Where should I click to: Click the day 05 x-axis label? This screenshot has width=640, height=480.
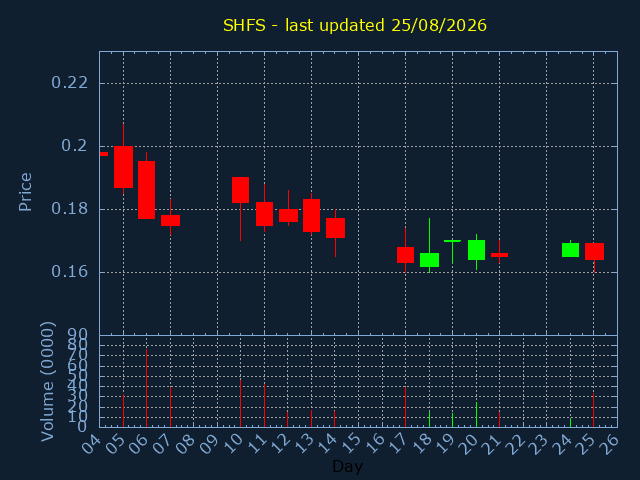pos(115,444)
